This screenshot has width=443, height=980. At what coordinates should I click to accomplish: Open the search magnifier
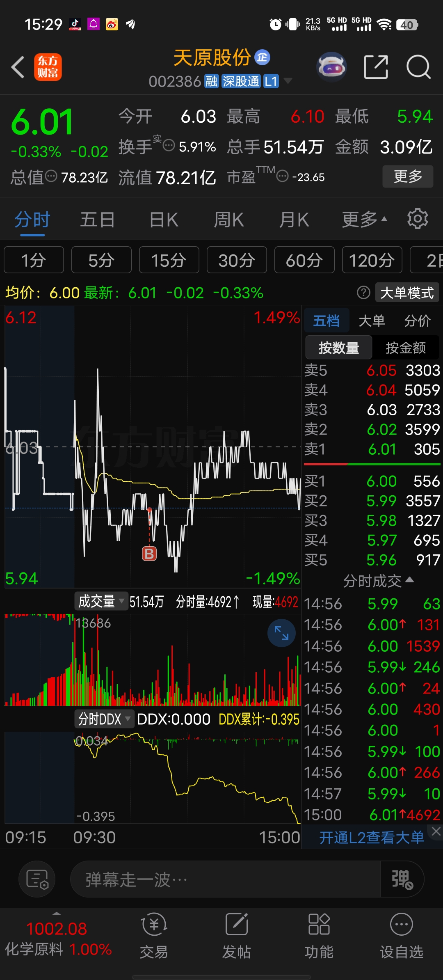click(x=418, y=67)
